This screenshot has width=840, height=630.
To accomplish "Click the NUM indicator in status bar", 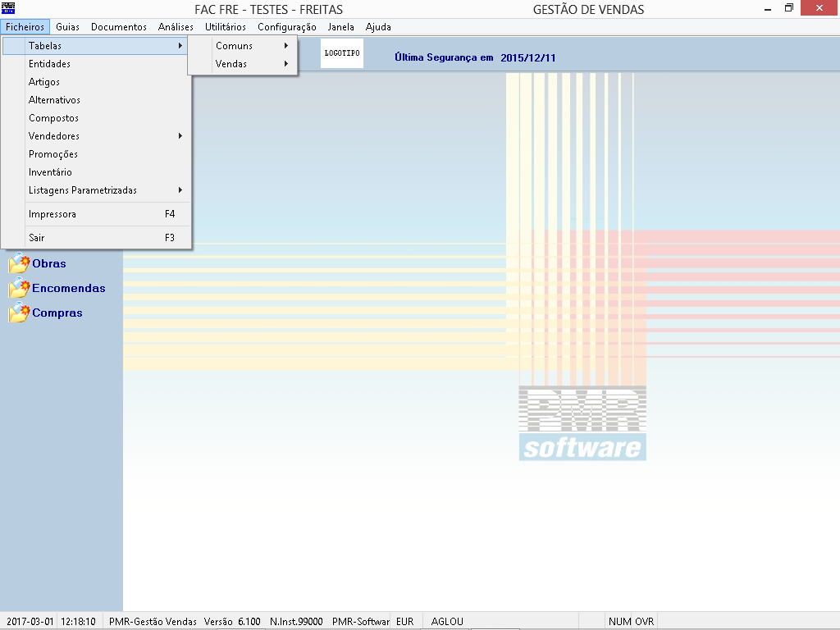I will pos(619,622).
